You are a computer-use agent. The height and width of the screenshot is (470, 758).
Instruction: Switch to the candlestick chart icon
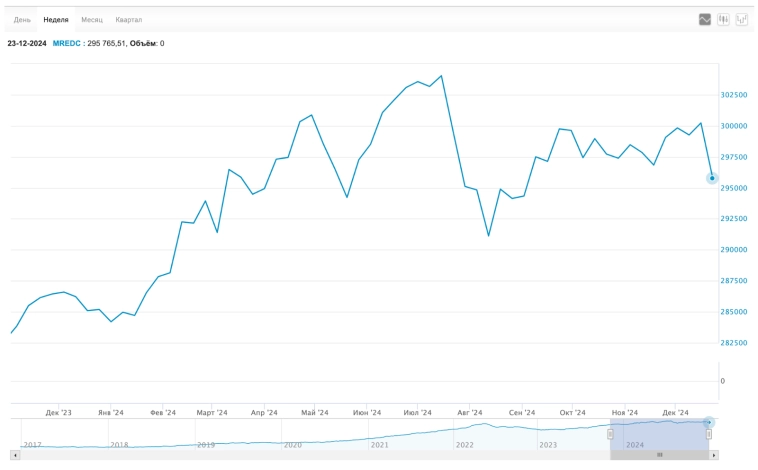pos(742,19)
